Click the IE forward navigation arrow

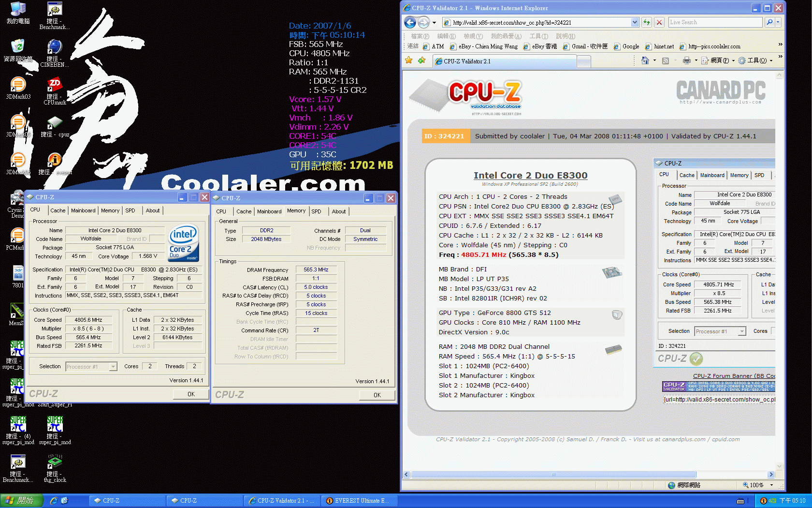tap(423, 22)
